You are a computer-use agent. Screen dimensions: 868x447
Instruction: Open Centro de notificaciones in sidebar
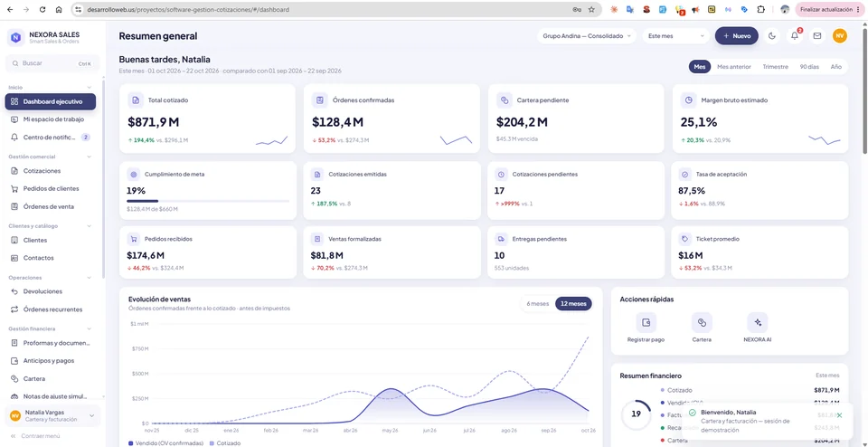coord(51,137)
